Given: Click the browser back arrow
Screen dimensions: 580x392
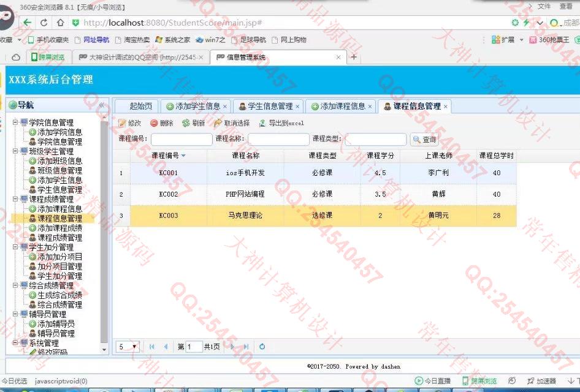Looking at the screenshot, I should click(28, 23).
